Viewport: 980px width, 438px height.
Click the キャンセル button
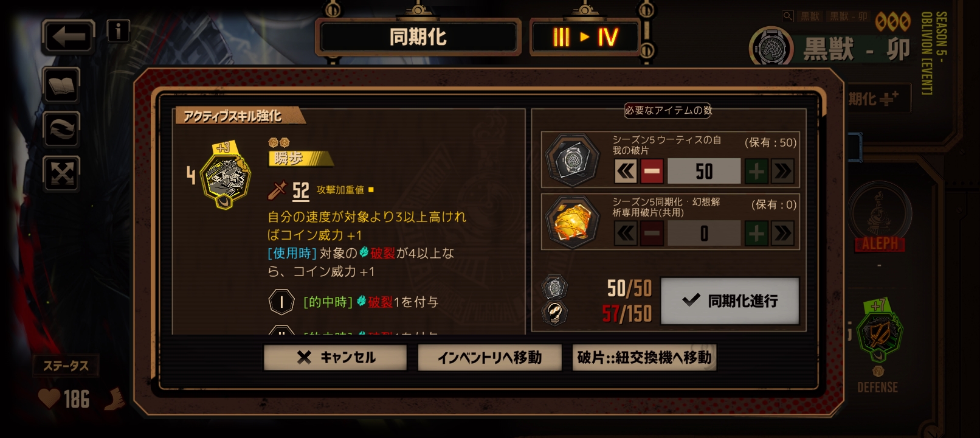[335, 358]
